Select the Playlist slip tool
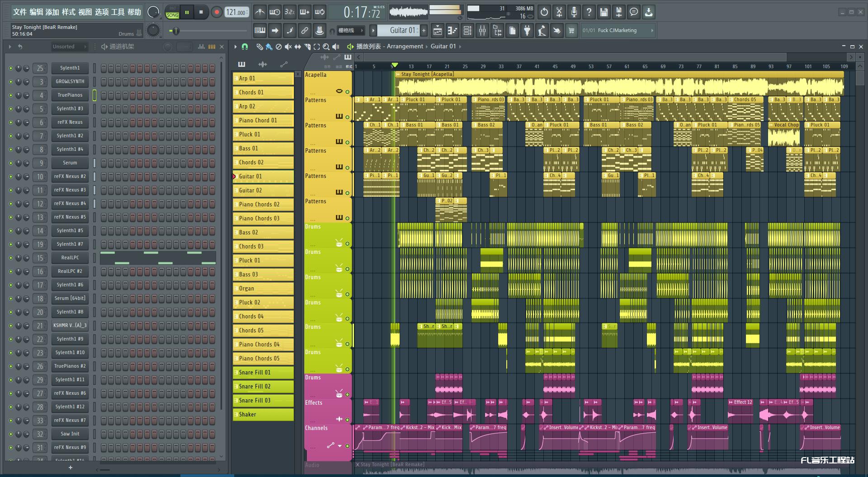Image resolution: width=868 pixels, height=477 pixels. tap(297, 47)
